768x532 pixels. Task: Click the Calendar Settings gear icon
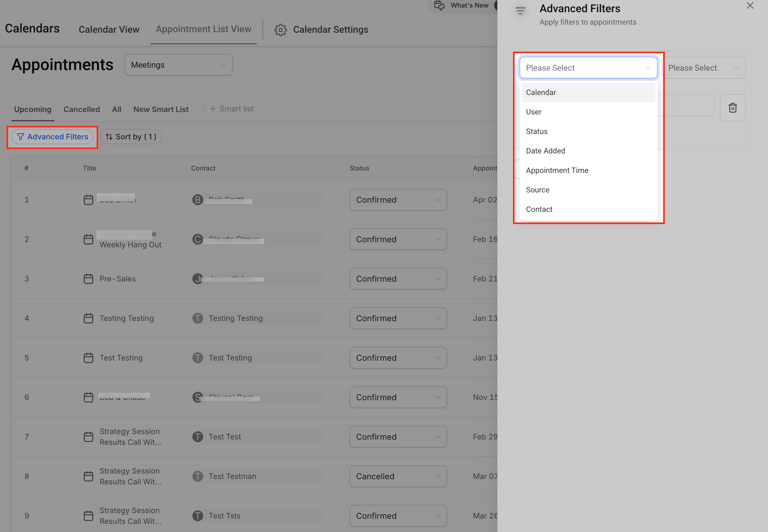coord(280,30)
